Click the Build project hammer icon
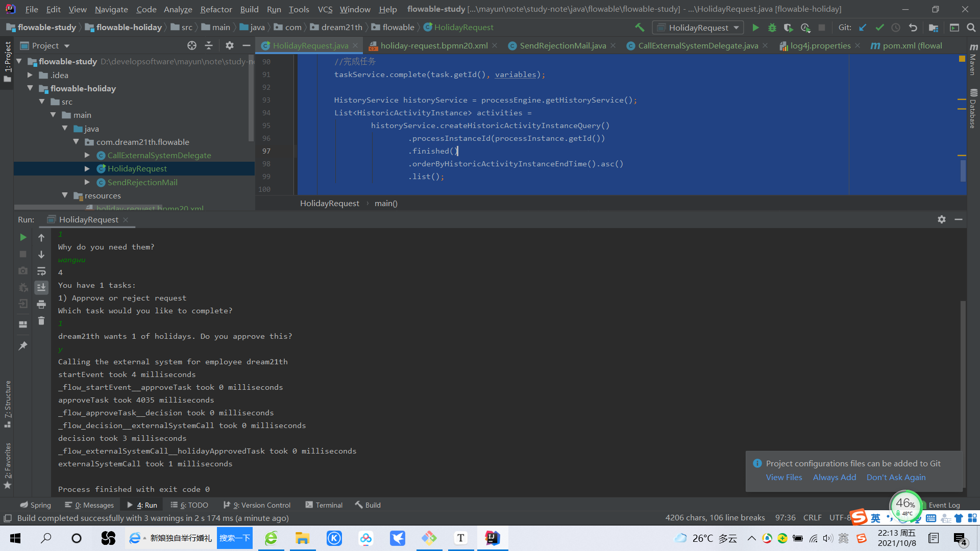This screenshot has height=551, width=980. [x=640, y=28]
